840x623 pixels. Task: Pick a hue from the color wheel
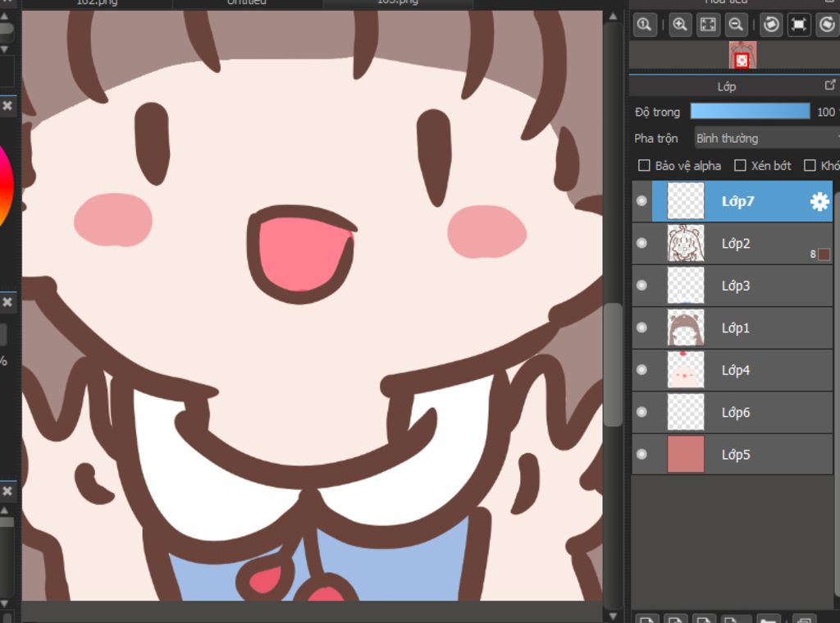[6, 185]
